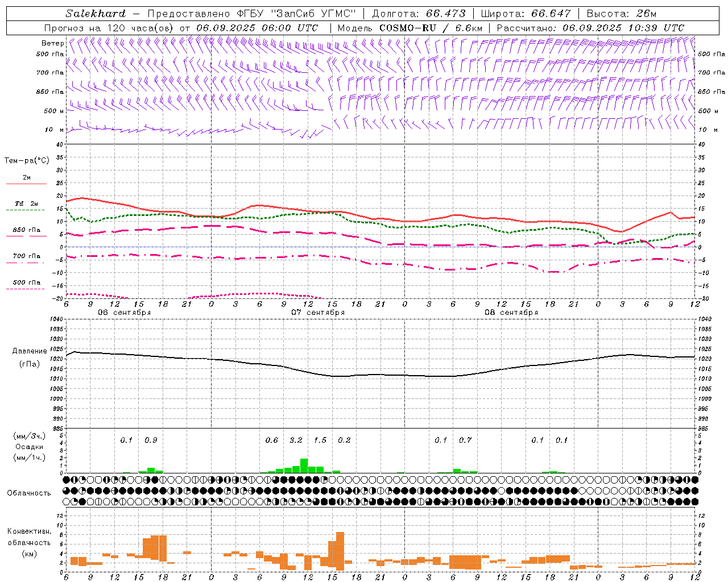
Task: Click the "06 сентября" date label
Action: [x=125, y=313]
